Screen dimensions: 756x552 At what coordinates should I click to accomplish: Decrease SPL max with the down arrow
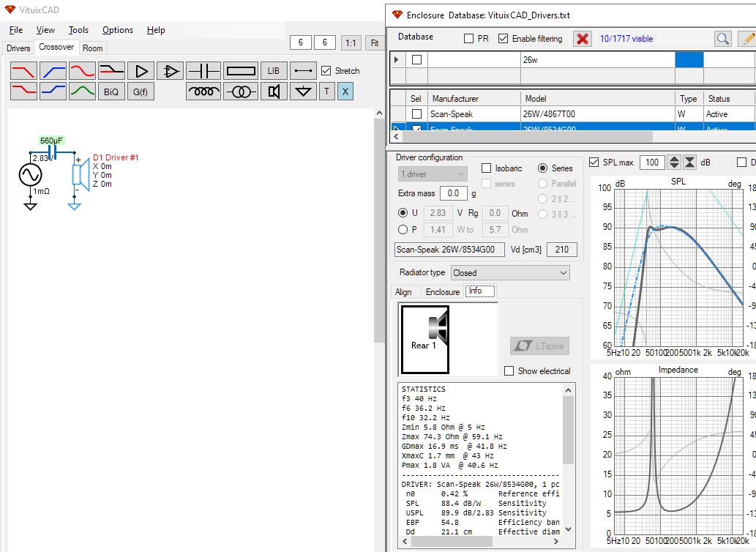click(x=674, y=166)
